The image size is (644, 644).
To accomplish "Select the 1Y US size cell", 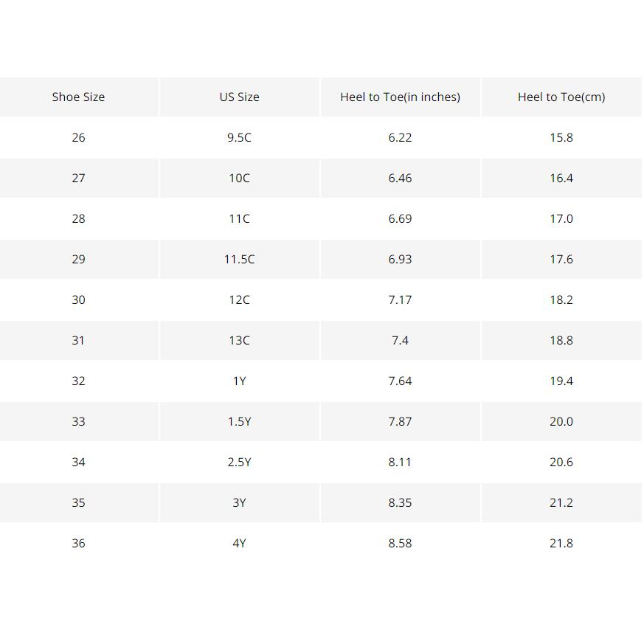I will click(240, 381).
